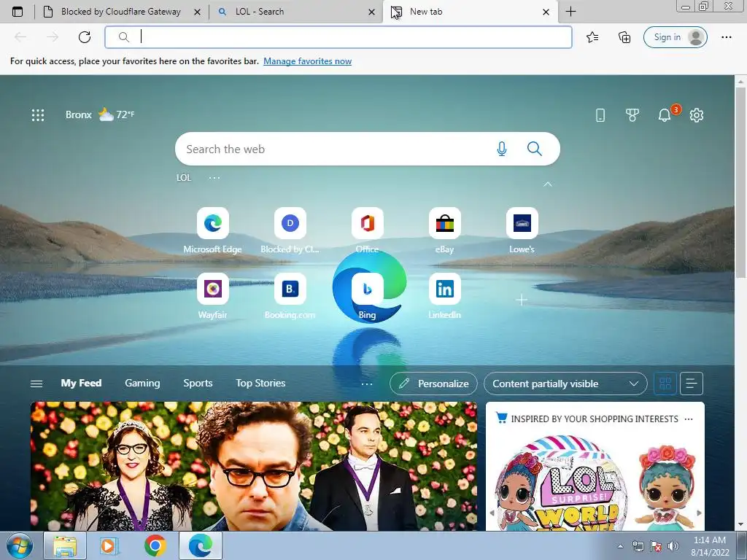Viewport: 747px width, 560px height.
Task: Refresh the current page
Action: pos(85,37)
